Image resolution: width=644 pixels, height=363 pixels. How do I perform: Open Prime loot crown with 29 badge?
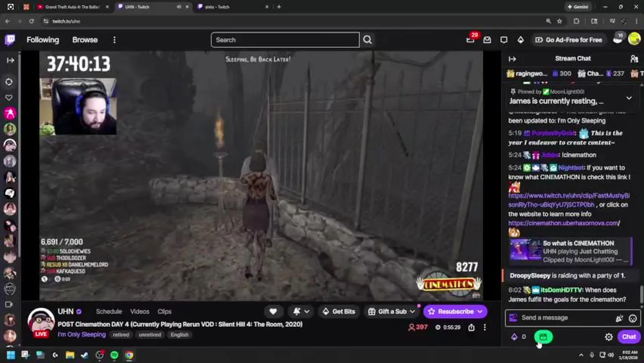coord(471,39)
